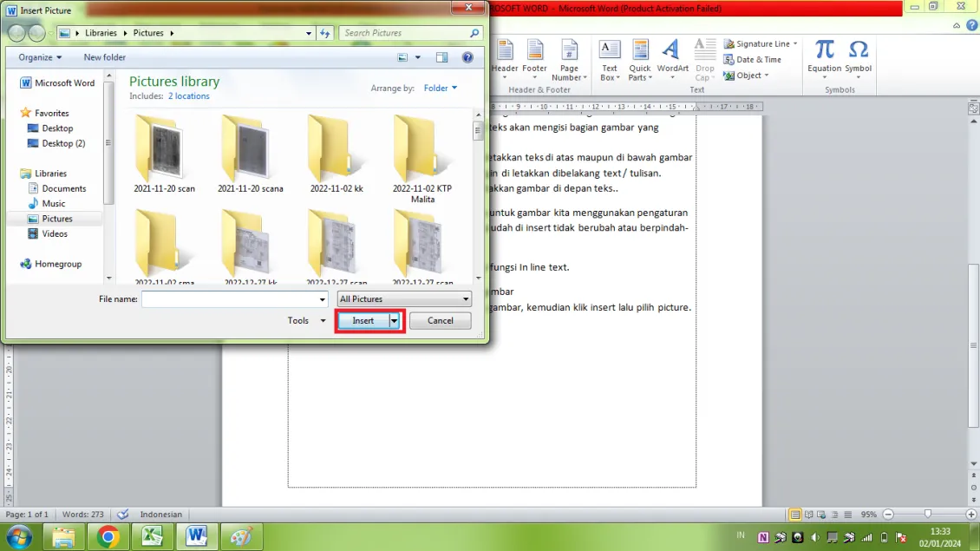This screenshot has height=551, width=980.
Task: Open Chrome from taskbar
Action: tap(108, 537)
